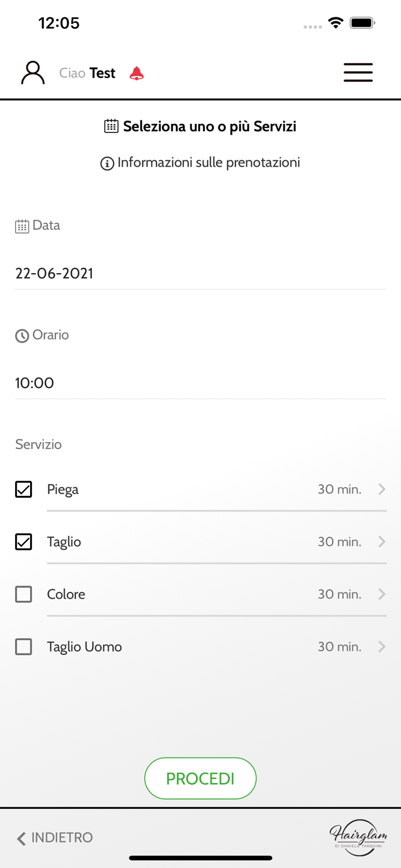Image resolution: width=401 pixels, height=868 pixels.
Task: Uncheck the Piega service checkbox
Action: tap(24, 489)
